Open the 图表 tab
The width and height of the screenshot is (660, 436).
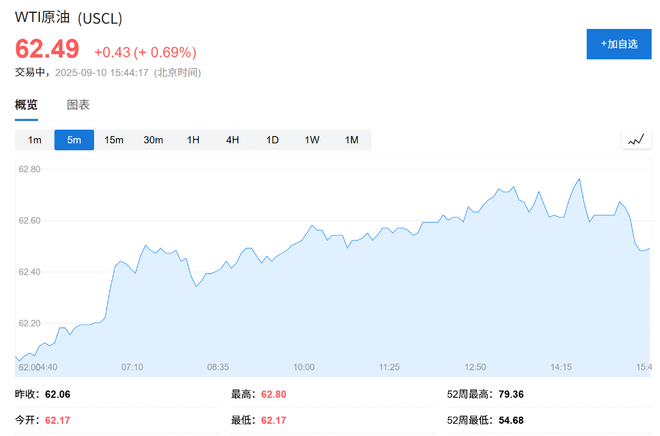78,104
